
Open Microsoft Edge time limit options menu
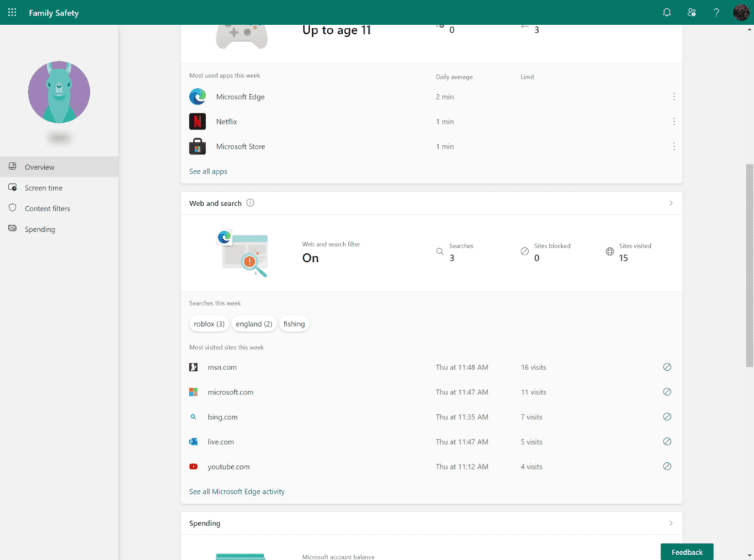[674, 96]
